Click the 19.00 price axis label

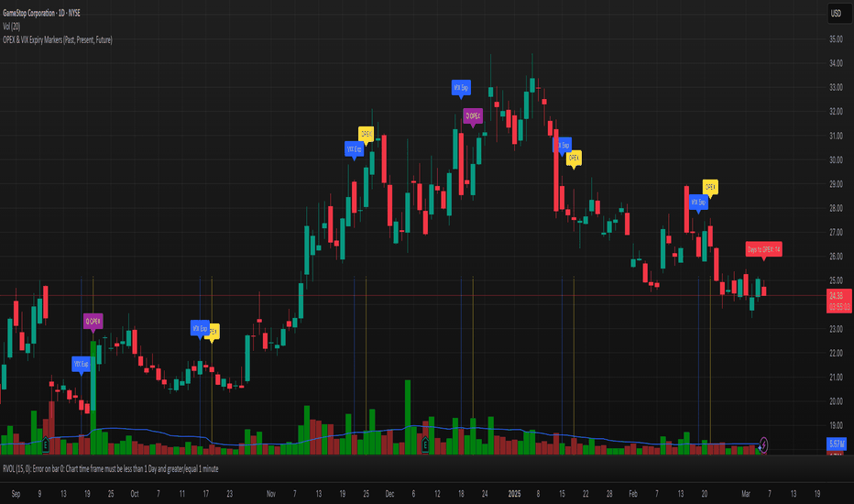coord(836,425)
